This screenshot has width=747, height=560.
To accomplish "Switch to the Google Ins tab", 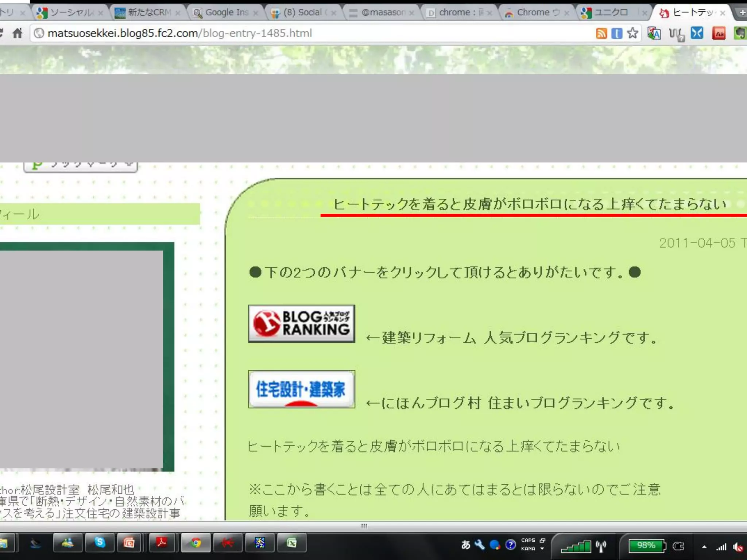I will 226,13.
